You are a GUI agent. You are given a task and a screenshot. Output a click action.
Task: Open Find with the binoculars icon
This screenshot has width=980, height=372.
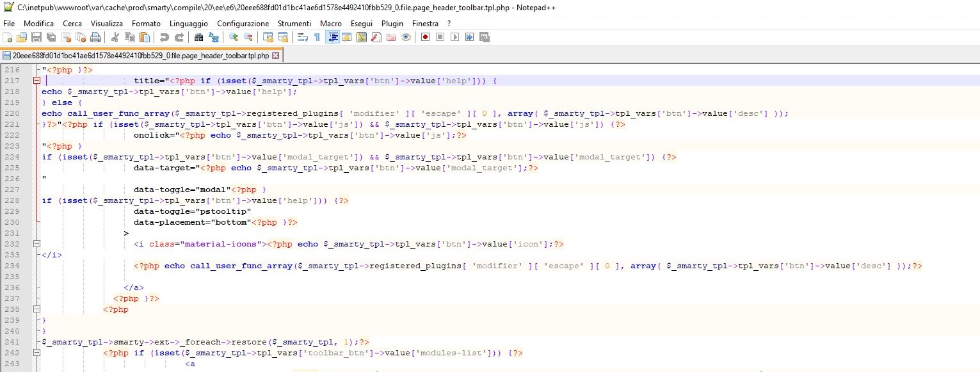[199, 37]
